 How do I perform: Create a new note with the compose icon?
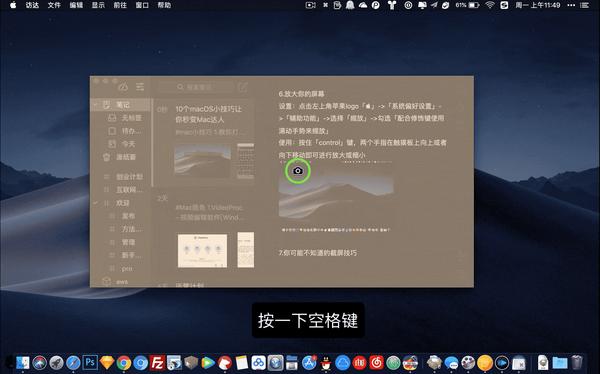(x=243, y=87)
